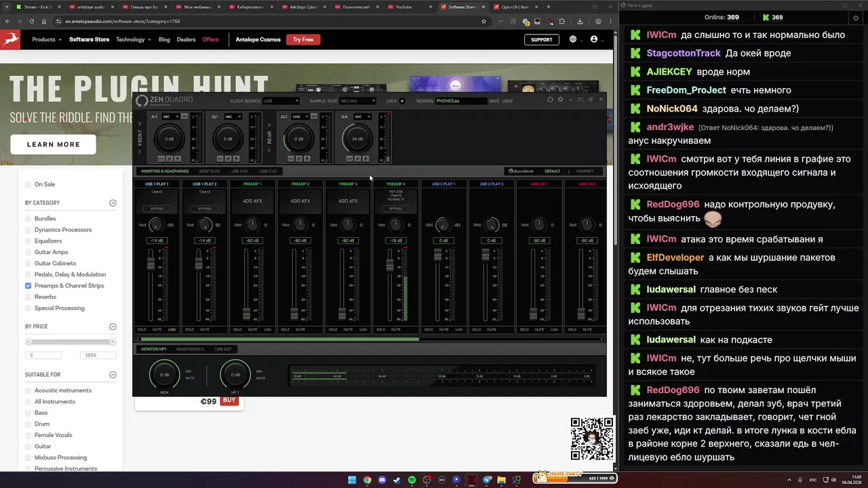
Task: Click the session name field PHONES
Action: 460,101
